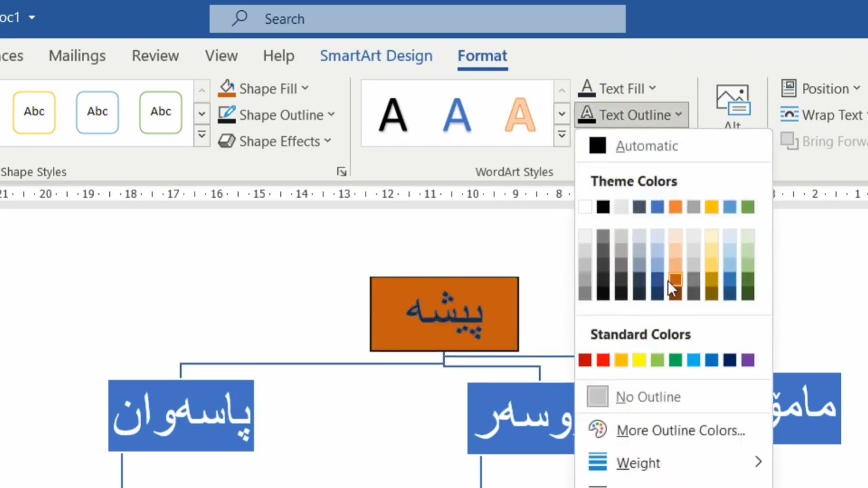Apply the green-outlined Abc shape style
868x488 pixels.
161,112
